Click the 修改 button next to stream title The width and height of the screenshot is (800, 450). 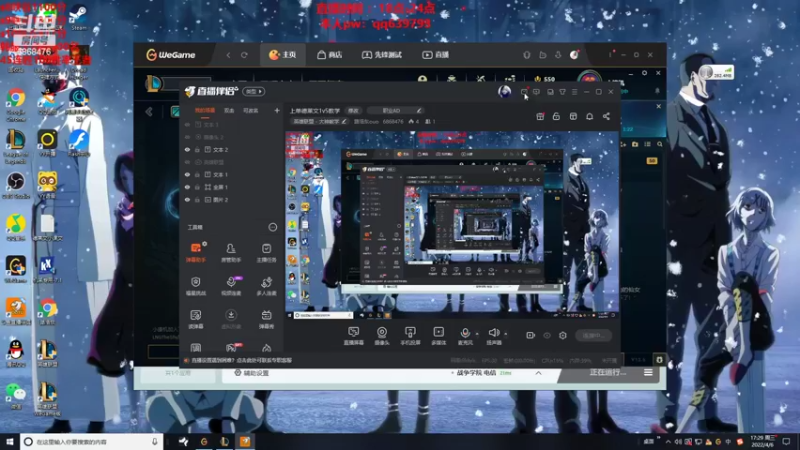[x=353, y=110]
